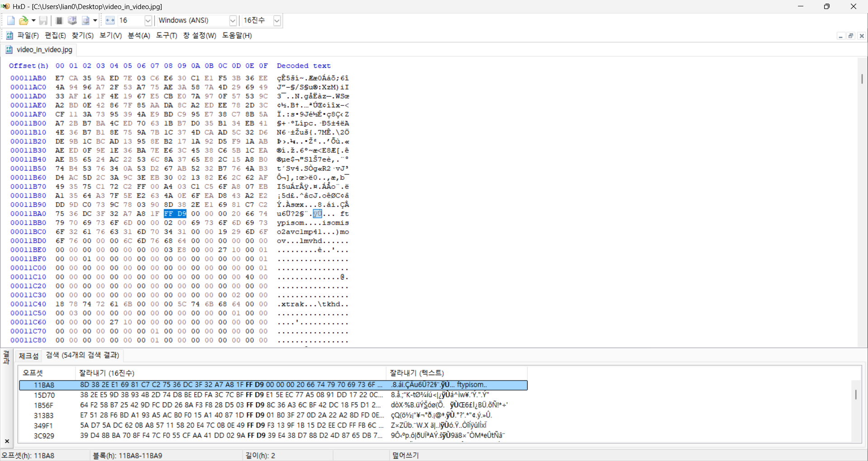Click decoded text ".xtrak...\tkhd.."

(x=313, y=304)
